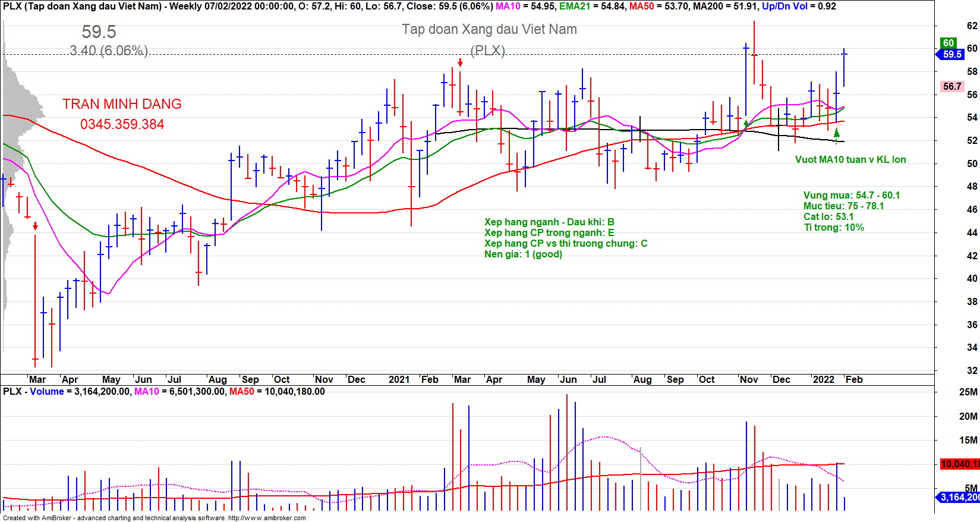Click the green buy arrow near November 2021

click(x=746, y=125)
